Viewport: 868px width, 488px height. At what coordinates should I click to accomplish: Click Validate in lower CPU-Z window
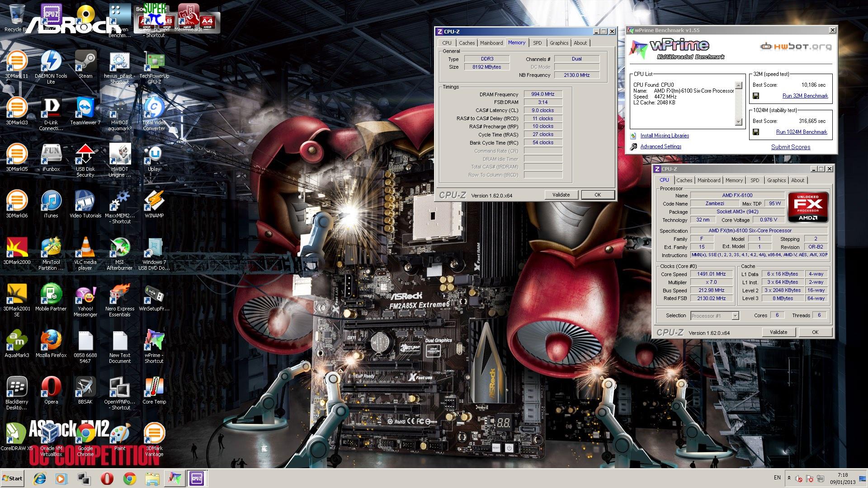(x=778, y=332)
